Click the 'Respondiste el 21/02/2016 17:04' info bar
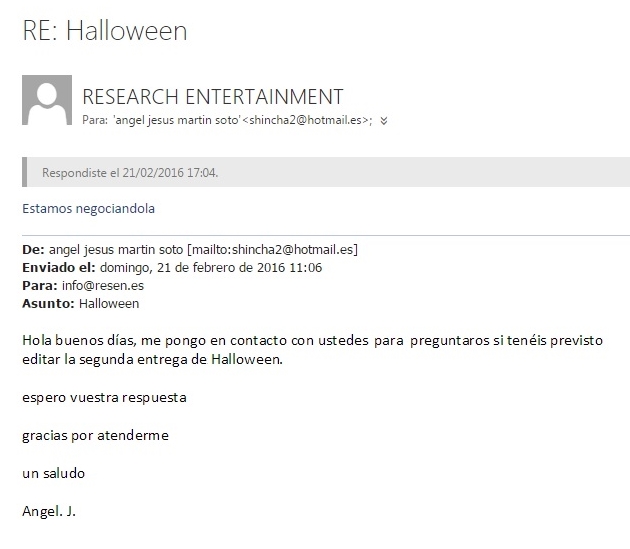 click(130, 172)
